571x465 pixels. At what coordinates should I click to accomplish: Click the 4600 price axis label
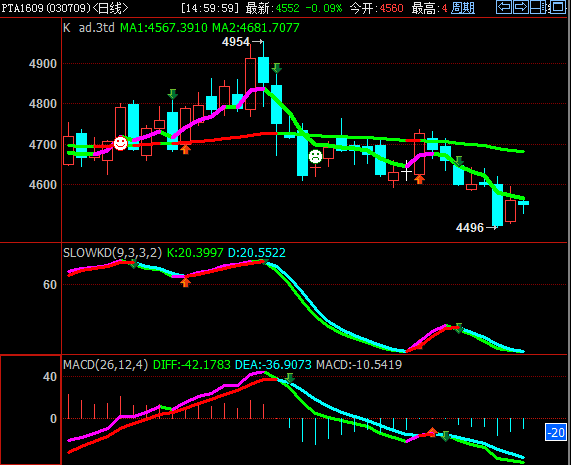click(43, 185)
